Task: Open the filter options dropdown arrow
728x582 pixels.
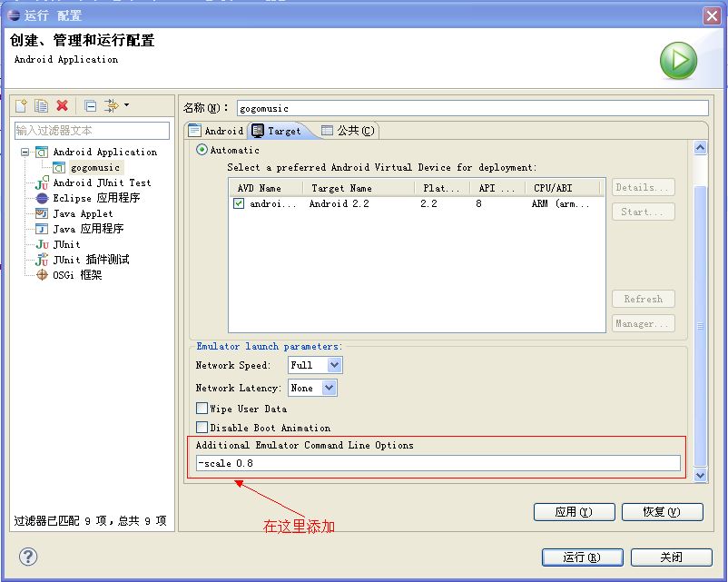Action: coord(127,105)
